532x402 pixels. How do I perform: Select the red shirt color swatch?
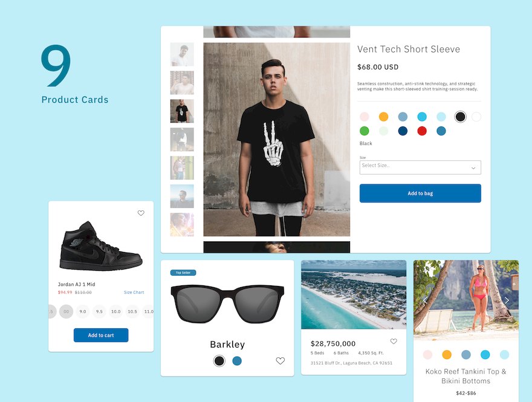tap(422, 131)
